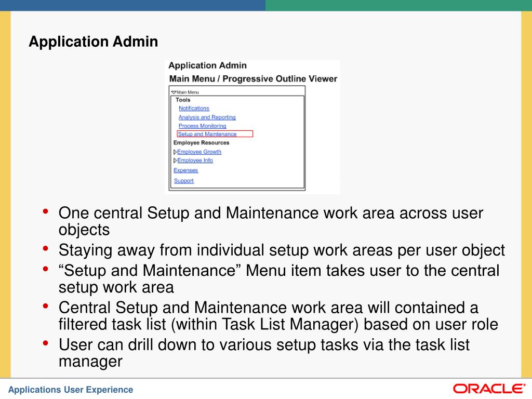Open the Employee Growth link
Viewport: 532px width, 399px height.
[199, 152]
